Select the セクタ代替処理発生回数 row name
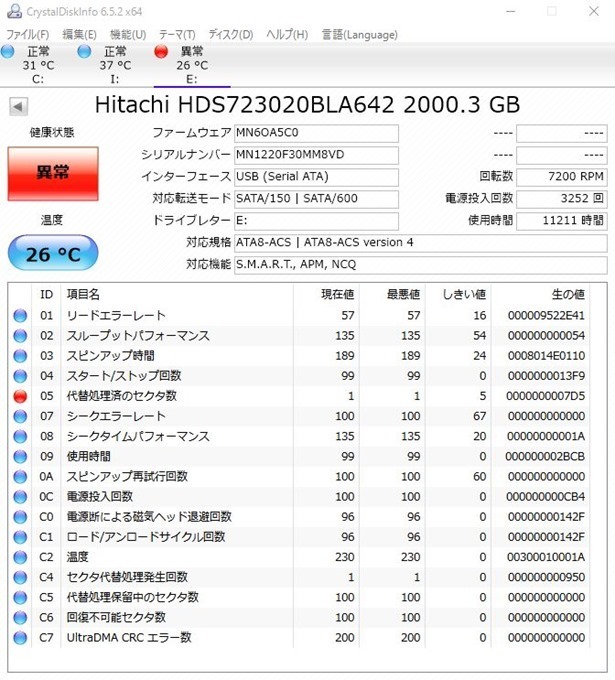The image size is (615, 680). (x=127, y=577)
